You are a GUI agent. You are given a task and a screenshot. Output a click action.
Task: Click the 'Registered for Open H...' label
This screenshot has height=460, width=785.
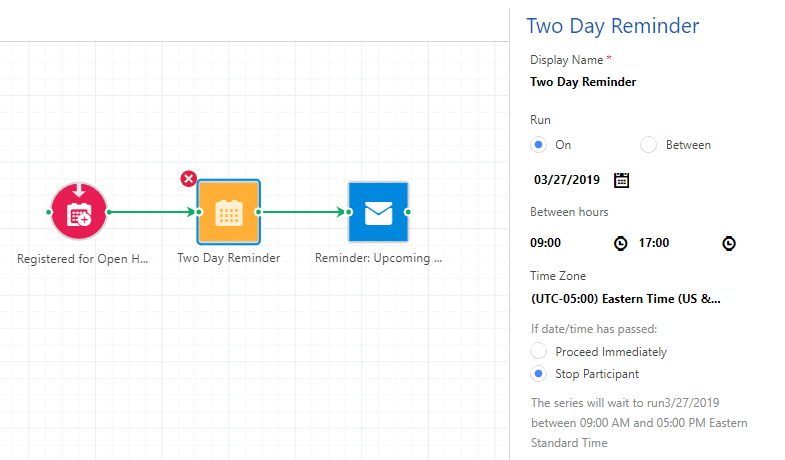pyautogui.click(x=83, y=259)
